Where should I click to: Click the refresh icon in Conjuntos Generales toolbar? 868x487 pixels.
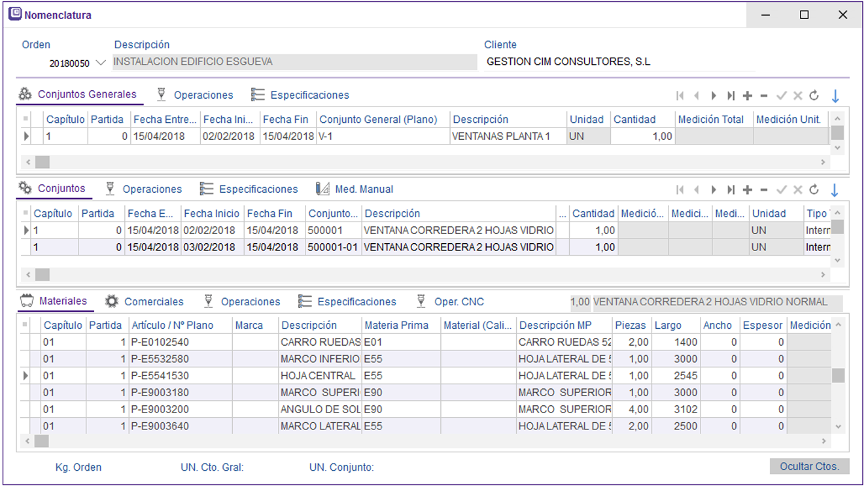click(x=814, y=96)
